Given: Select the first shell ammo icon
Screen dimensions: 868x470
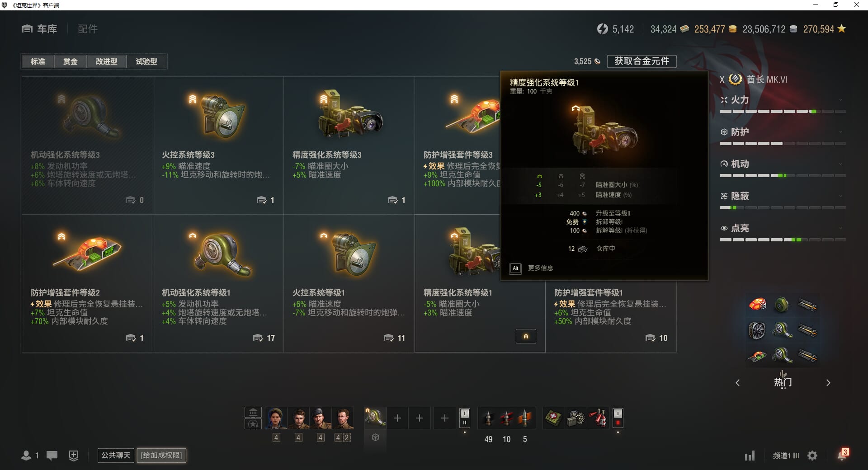Looking at the screenshot, I should pyautogui.click(x=488, y=418).
